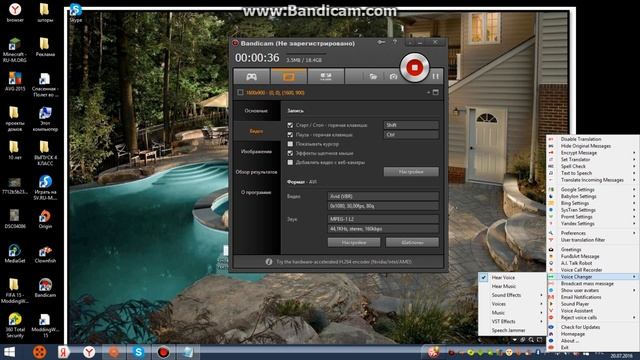The height and width of the screenshot is (360, 640).
Task: Click Text to Speech menu item
Action: tap(593, 173)
